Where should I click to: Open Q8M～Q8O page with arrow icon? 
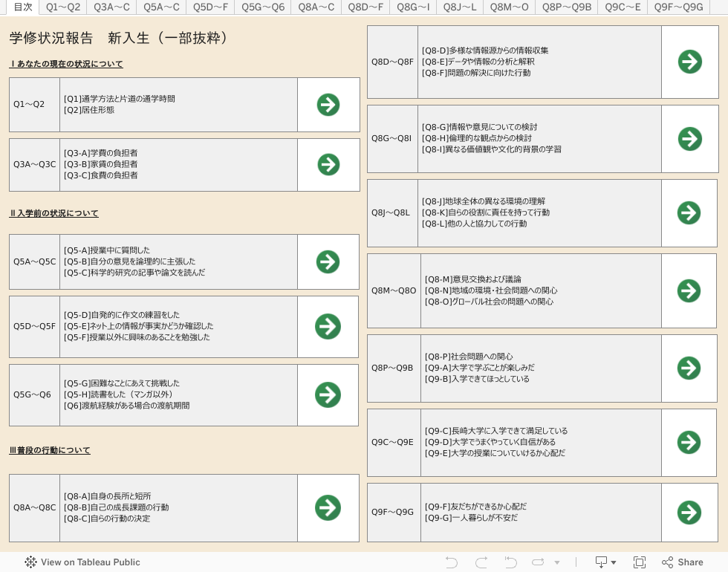(689, 290)
